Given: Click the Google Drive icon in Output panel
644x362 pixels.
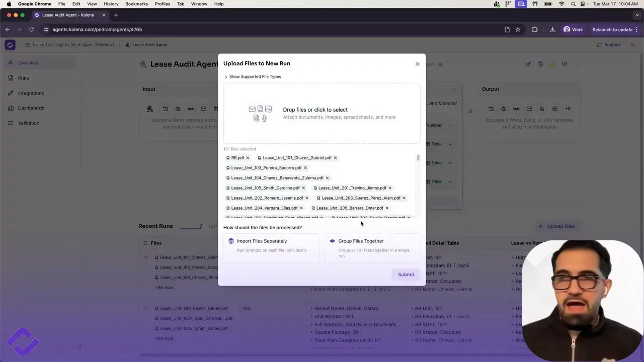Looking at the screenshot, I should (x=541, y=109).
